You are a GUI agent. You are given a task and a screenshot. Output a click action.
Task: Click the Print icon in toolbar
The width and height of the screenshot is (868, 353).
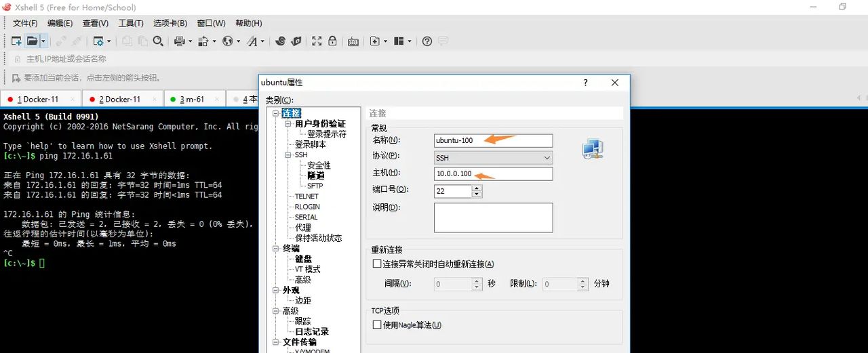(x=179, y=41)
